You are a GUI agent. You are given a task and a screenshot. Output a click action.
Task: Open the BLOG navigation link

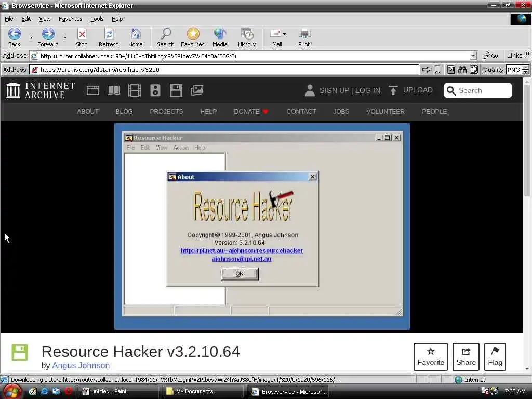click(124, 112)
